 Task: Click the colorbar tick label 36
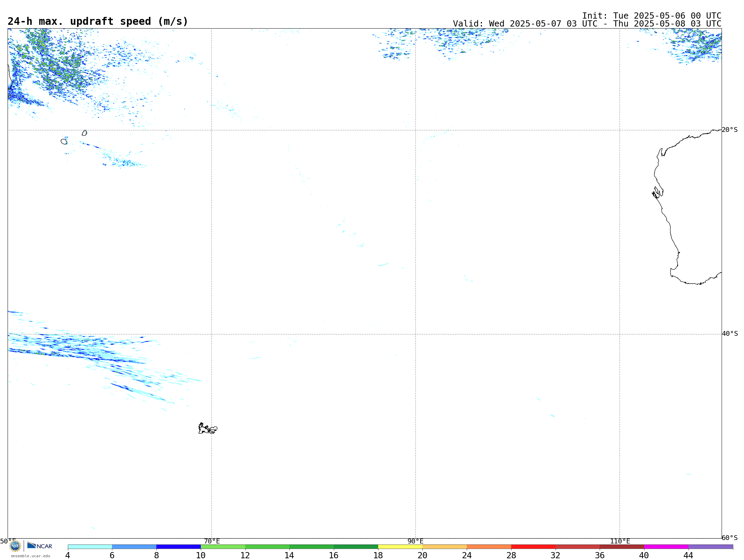pos(600,556)
